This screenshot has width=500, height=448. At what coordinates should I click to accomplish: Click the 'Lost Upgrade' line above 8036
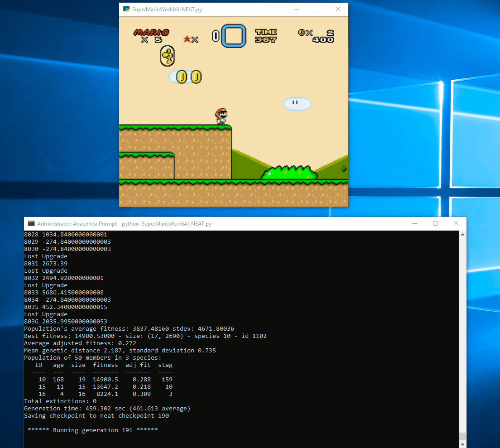tap(46, 314)
